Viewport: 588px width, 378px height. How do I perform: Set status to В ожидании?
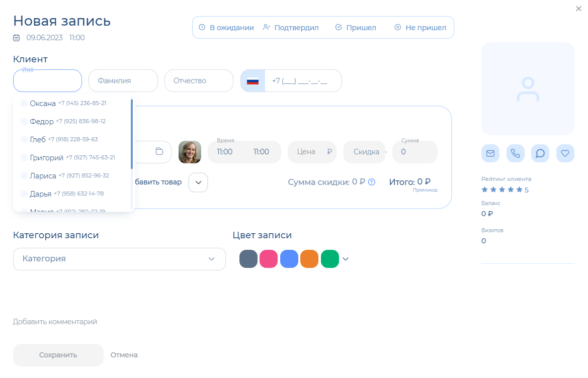(226, 28)
